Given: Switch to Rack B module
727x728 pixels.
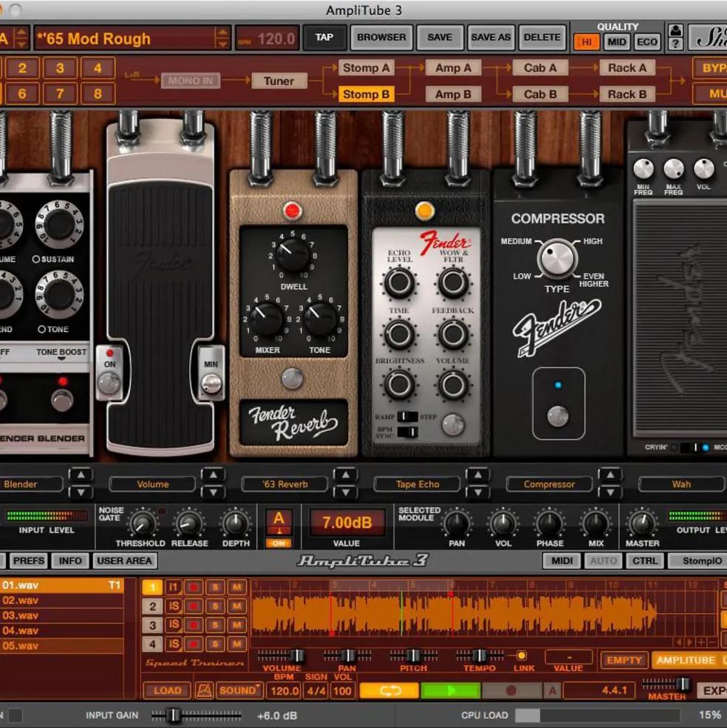Looking at the screenshot, I should coord(627,95).
